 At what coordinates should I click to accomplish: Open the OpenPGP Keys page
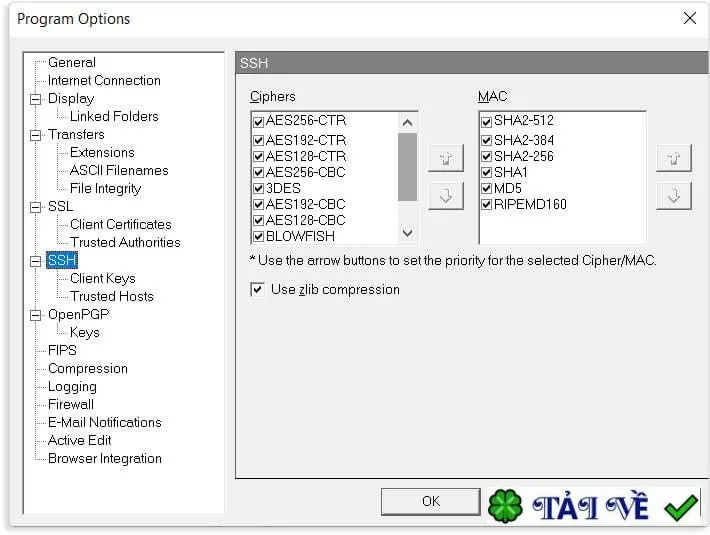click(x=85, y=333)
